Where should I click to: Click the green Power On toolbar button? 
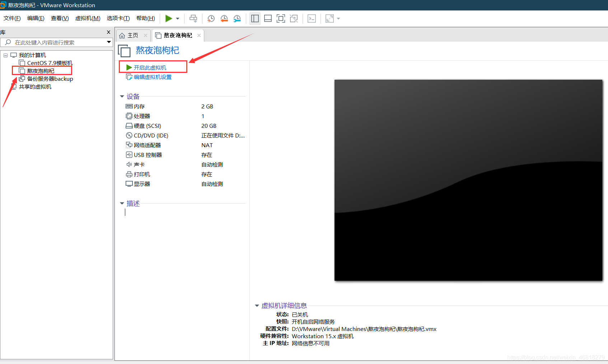pos(169,18)
